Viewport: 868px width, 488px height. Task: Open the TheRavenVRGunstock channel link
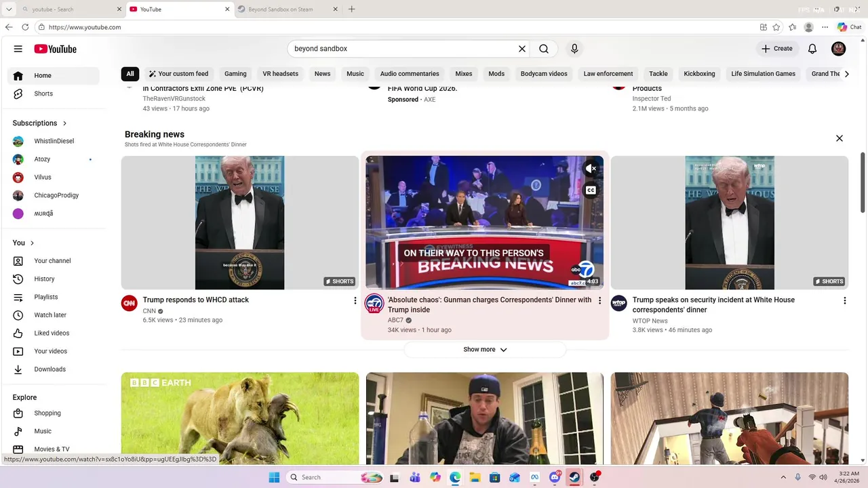point(174,99)
